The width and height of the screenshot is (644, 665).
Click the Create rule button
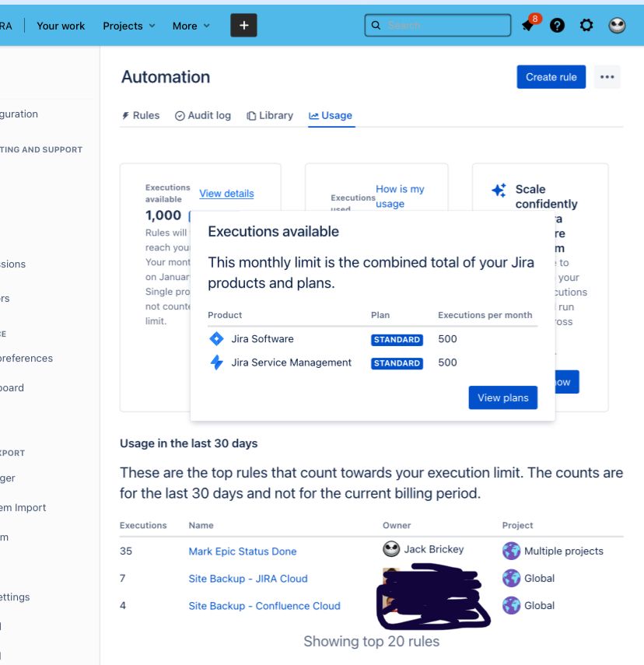(x=551, y=77)
